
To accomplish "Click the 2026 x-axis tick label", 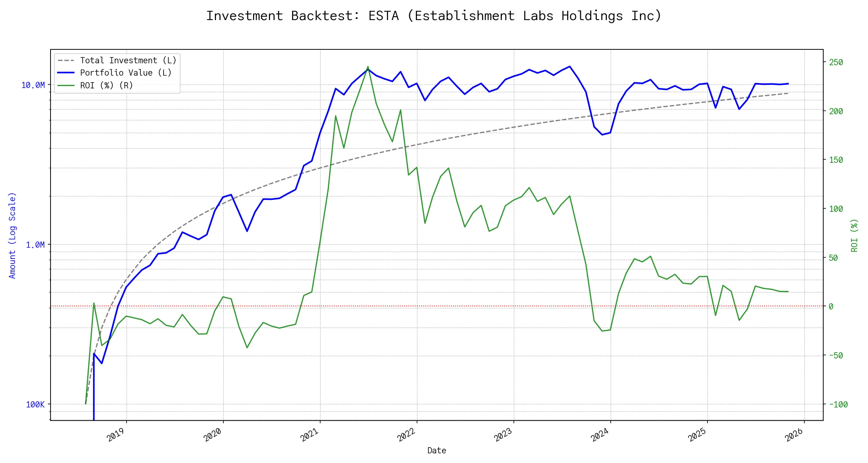I will coord(794,435).
